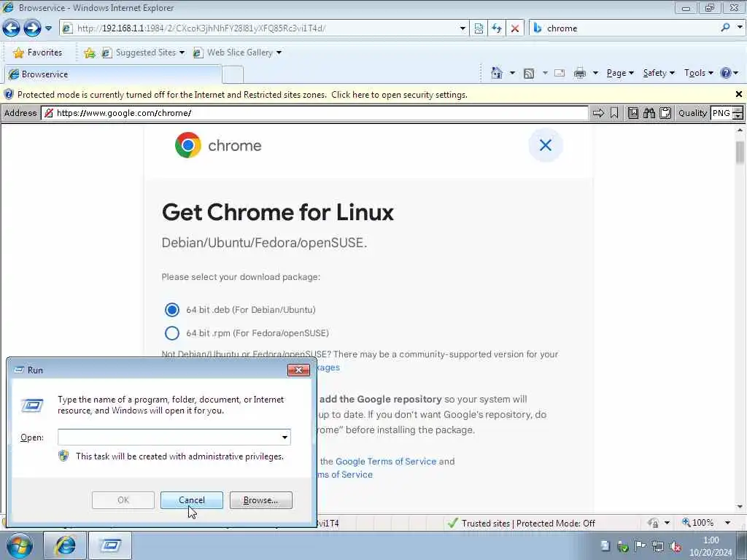The image size is (747, 560).
Task: Click the Browservice bookmark icon
Action: click(x=614, y=113)
